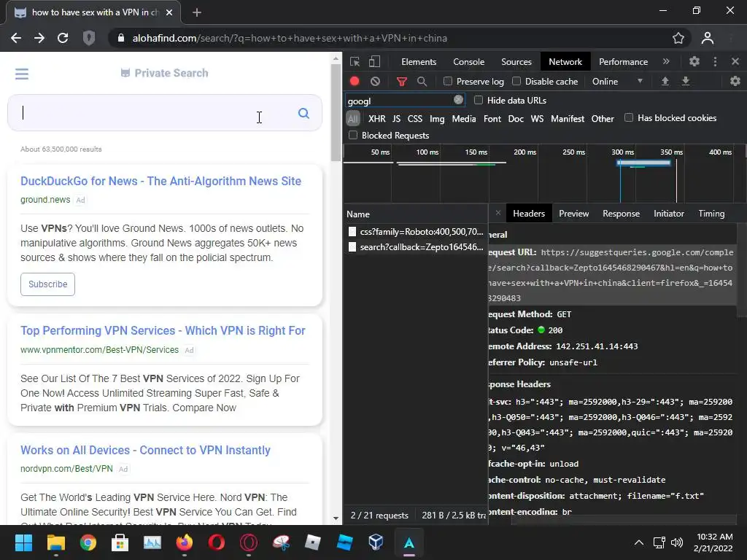Go back to the previous page
The height and width of the screenshot is (560, 747).
coord(16,38)
